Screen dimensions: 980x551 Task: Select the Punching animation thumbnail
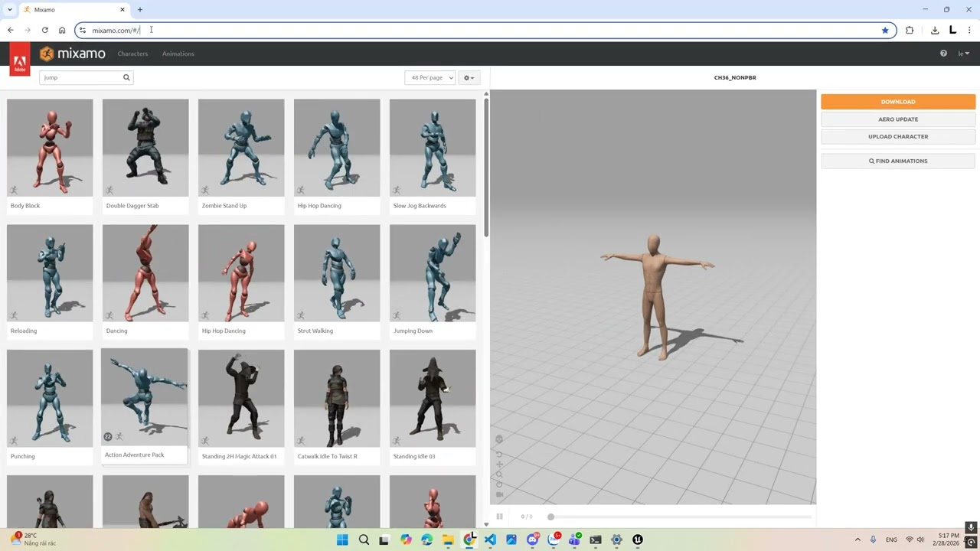coord(50,398)
